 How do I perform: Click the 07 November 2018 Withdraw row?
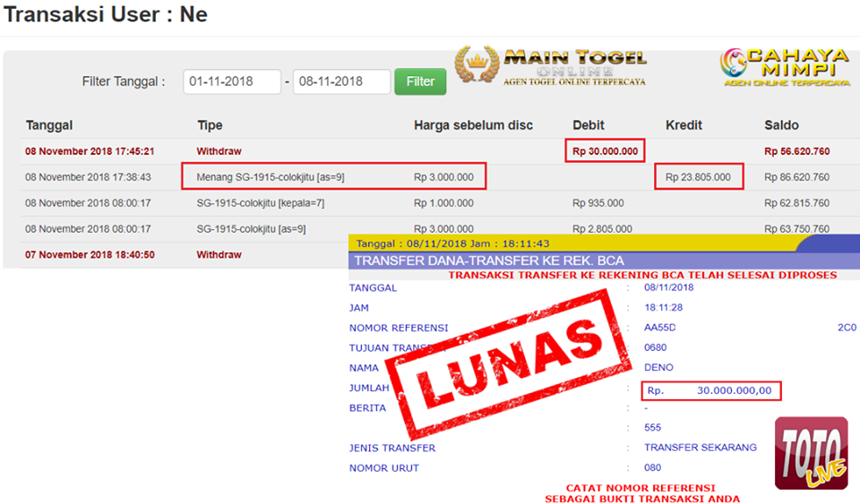pos(90,255)
